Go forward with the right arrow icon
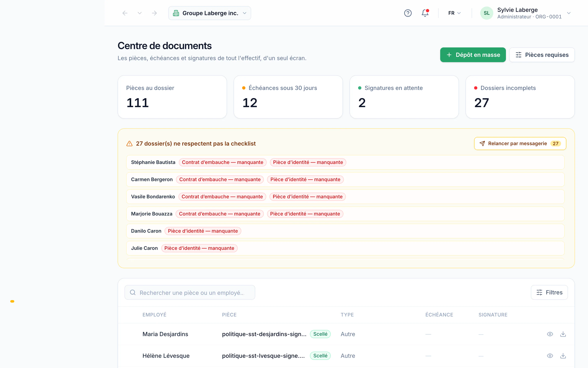Viewport: 588px width, 368px height. (154, 13)
